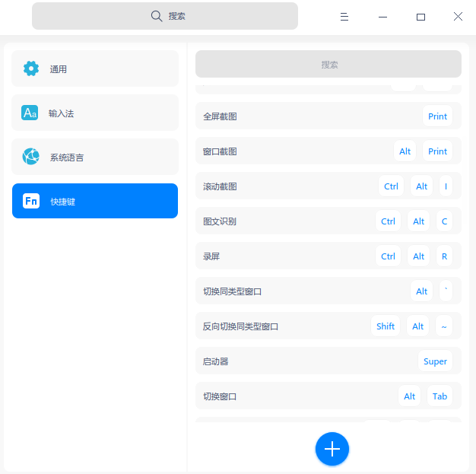Open the hamburger main menu

point(344,17)
